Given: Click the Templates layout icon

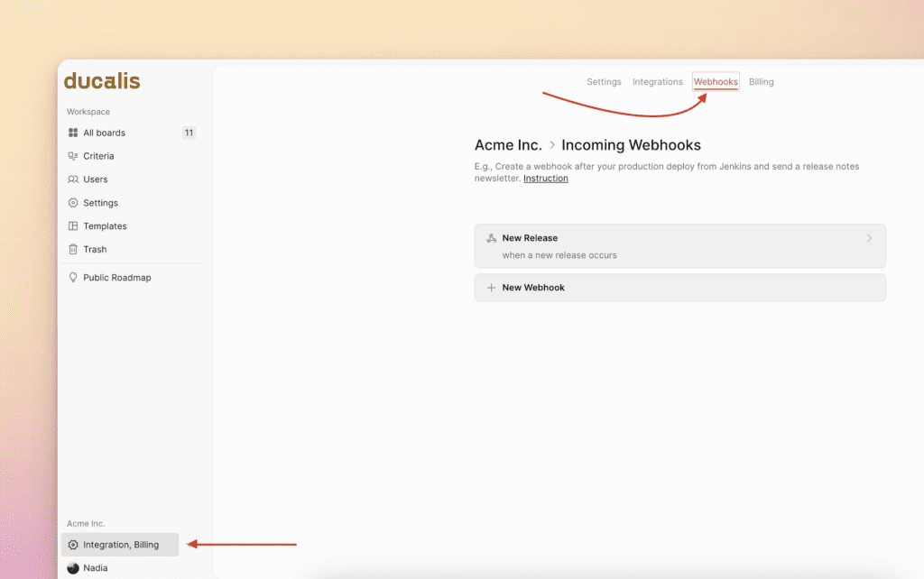Looking at the screenshot, I should click(73, 226).
